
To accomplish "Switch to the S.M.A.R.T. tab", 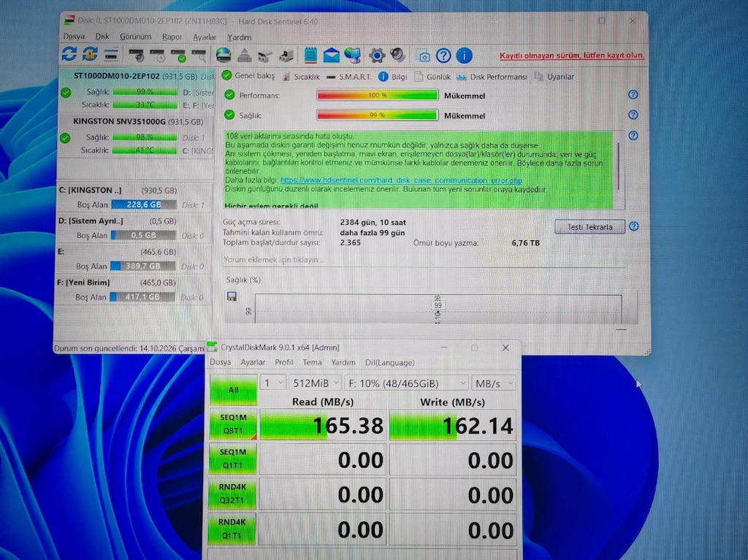I will (x=349, y=77).
